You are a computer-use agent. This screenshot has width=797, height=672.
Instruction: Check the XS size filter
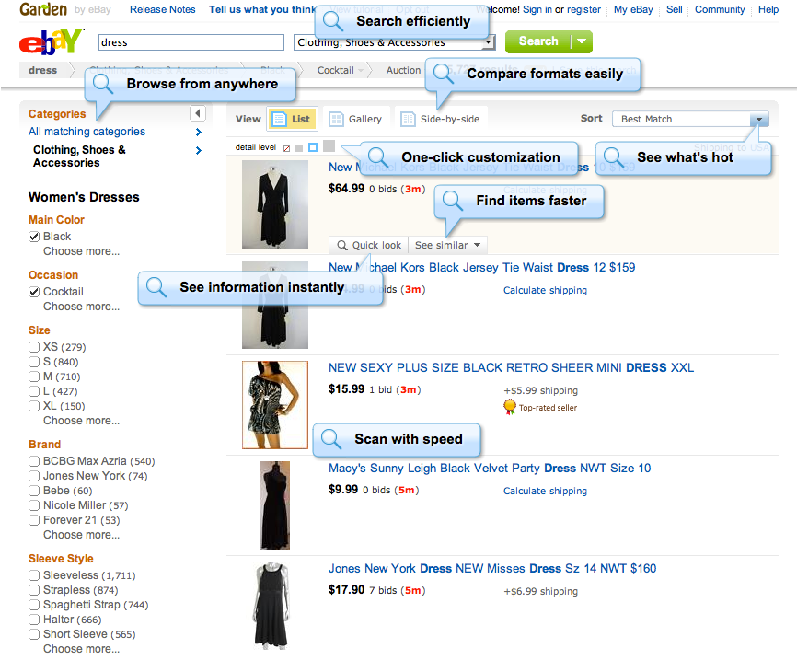pos(34,347)
